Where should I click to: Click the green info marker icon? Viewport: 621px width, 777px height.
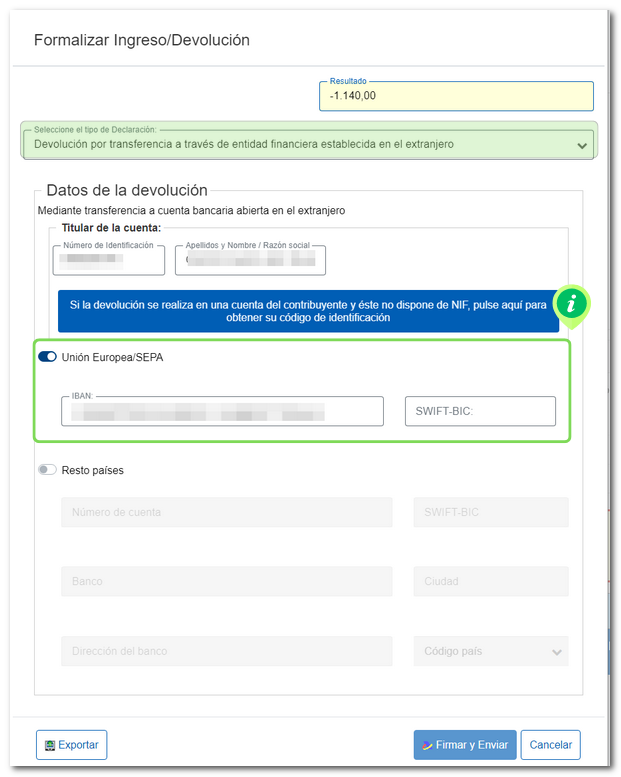tap(572, 305)
